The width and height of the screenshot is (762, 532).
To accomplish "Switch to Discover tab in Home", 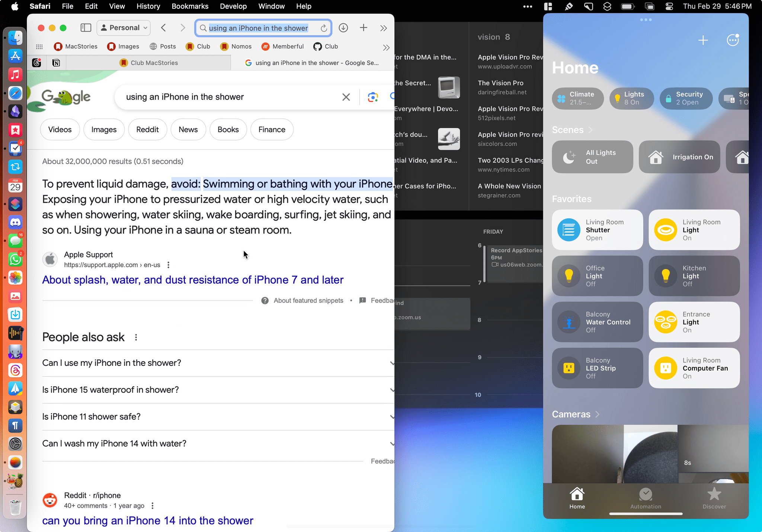I will pos(714,499).
